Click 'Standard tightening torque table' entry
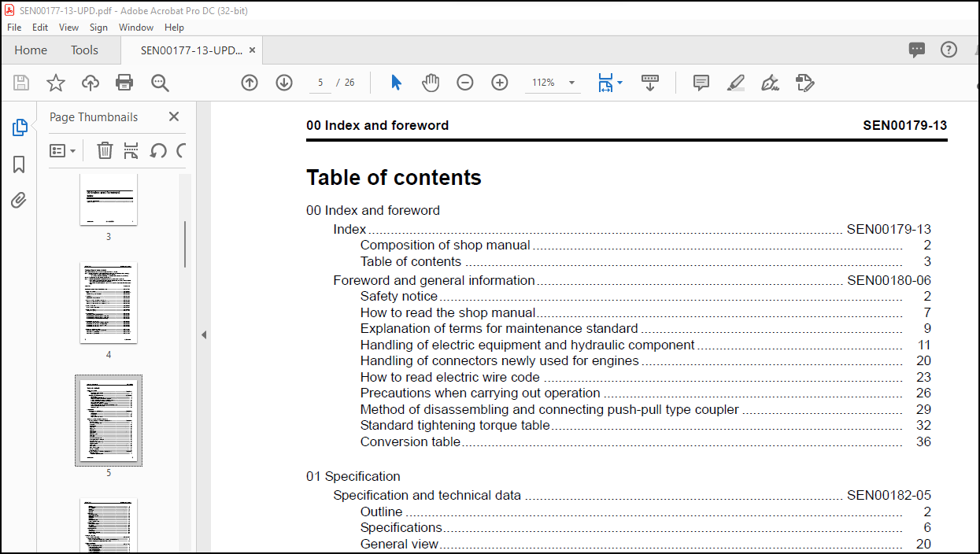The width and height of the screenshot is (980, 554). 455,426
